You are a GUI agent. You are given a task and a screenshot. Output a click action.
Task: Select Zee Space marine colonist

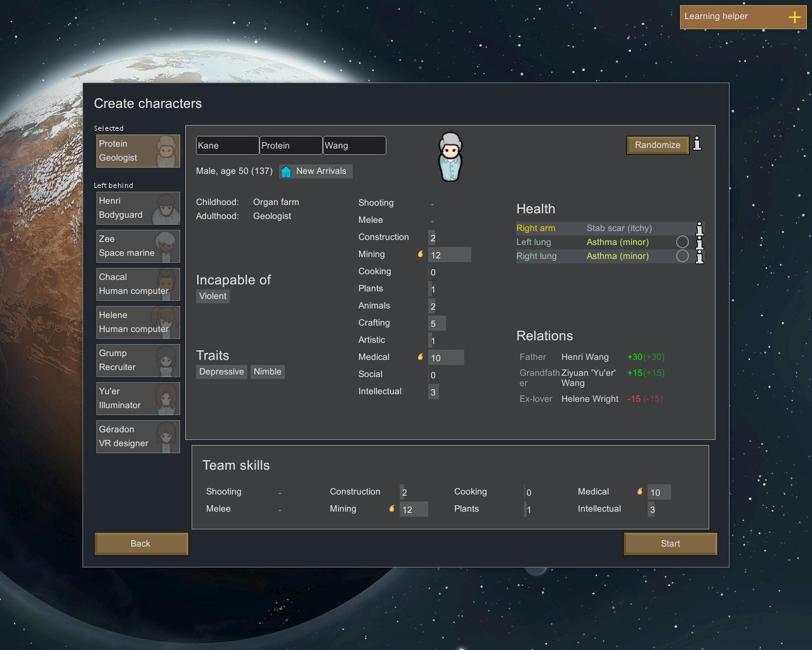[x=138, y=246]
